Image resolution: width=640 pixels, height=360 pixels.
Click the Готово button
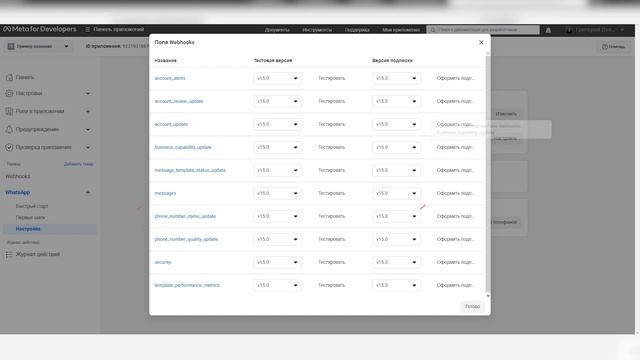click(x=472, y=307)
